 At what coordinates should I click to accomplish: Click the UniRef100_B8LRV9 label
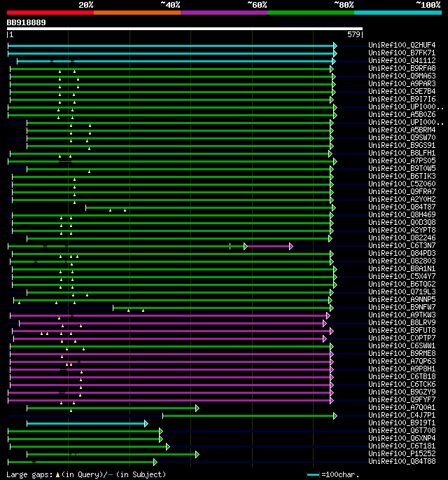point(402,322)
